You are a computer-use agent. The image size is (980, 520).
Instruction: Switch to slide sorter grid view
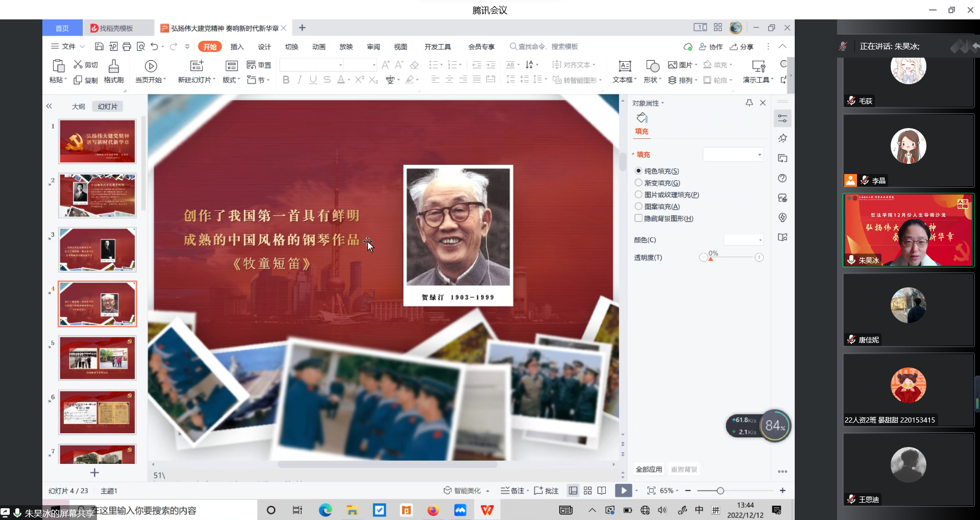[x=587, y=490]
